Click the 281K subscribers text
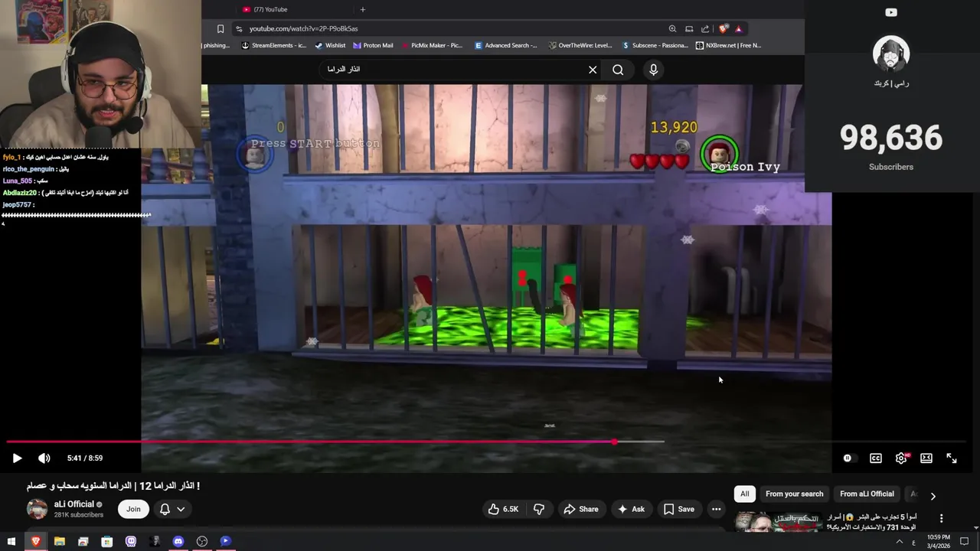 79,515
